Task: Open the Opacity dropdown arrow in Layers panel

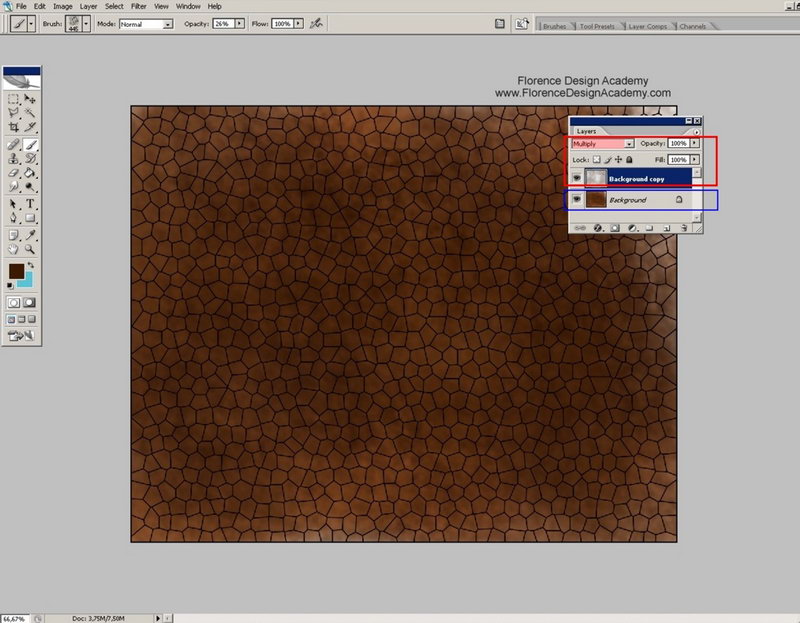Action: click(694, 144)
